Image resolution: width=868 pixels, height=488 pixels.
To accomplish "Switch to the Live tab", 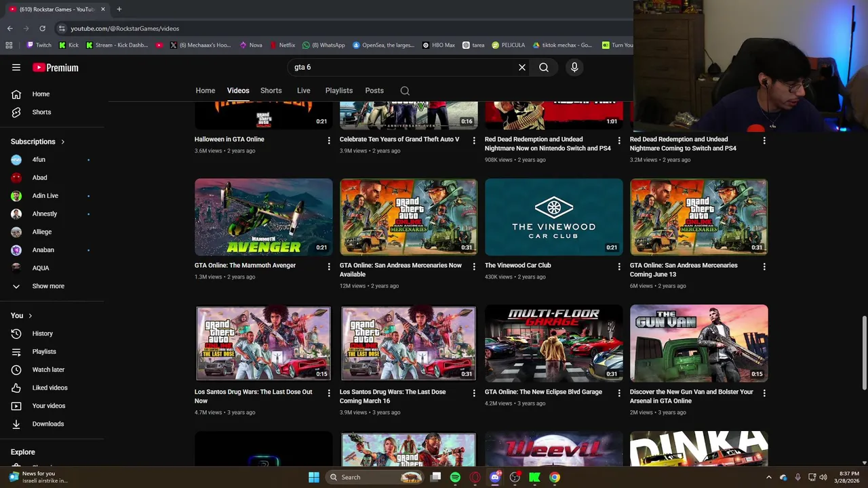I will tap(304, 91).
